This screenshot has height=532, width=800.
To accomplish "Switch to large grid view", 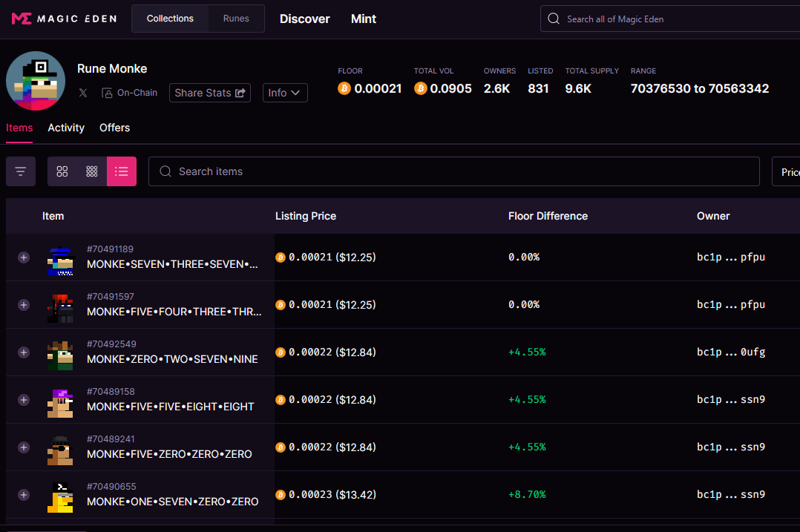I will pos(62,171).
